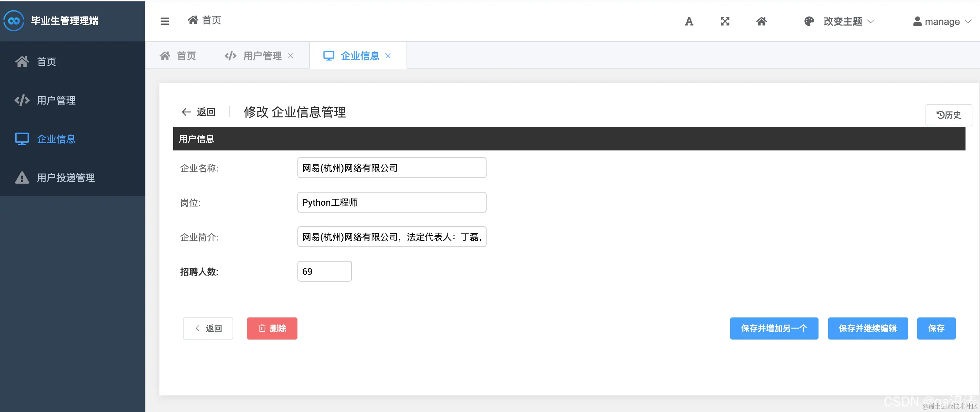This screenshot has height=412, width=980.
Task: Click the 用户投递管理 warning icon
Action: [x=22, y=178]
